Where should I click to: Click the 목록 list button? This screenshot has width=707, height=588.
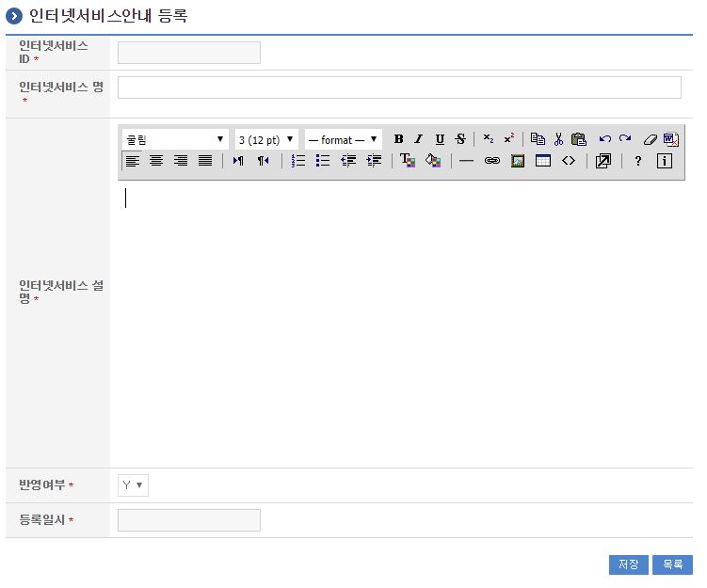pyautogui.click(x=672, y=564)
